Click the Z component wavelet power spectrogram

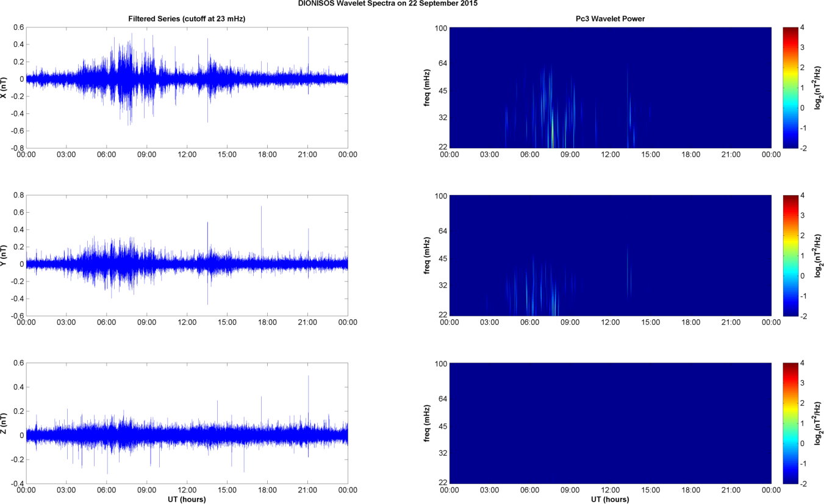[611, 423]
